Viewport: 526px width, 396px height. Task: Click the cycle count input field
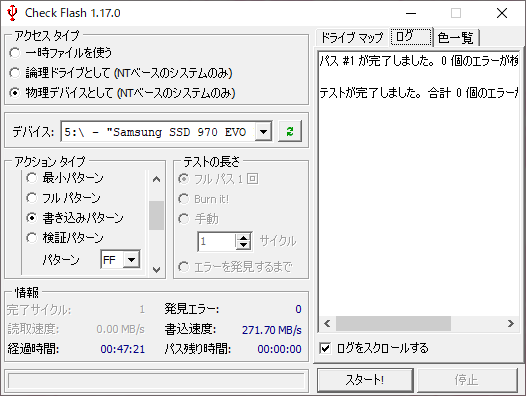tap(217, 241)
